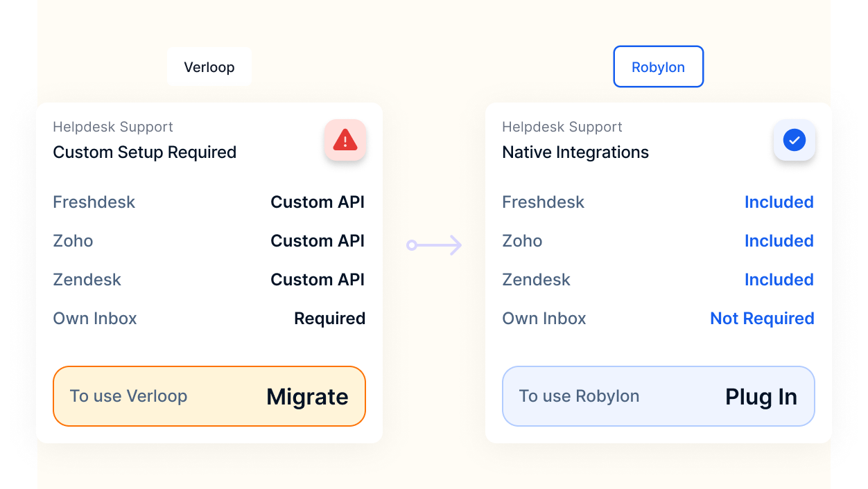This screenshot has width=868, height=489.
Task: Click 'Custom API' value for Zoho
Action: click(318, 241)
